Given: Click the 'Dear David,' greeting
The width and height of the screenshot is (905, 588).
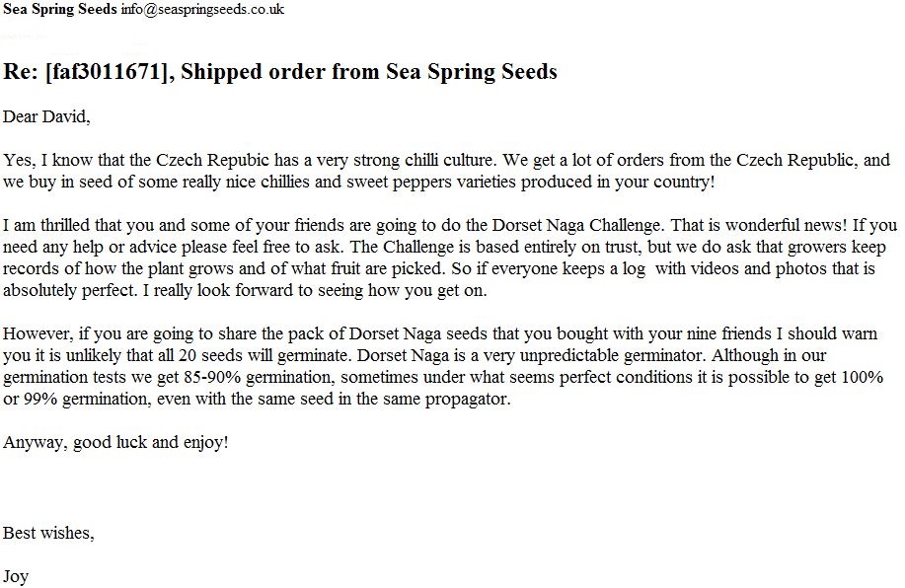Looking at the screenshot, I should coord(46,116).
